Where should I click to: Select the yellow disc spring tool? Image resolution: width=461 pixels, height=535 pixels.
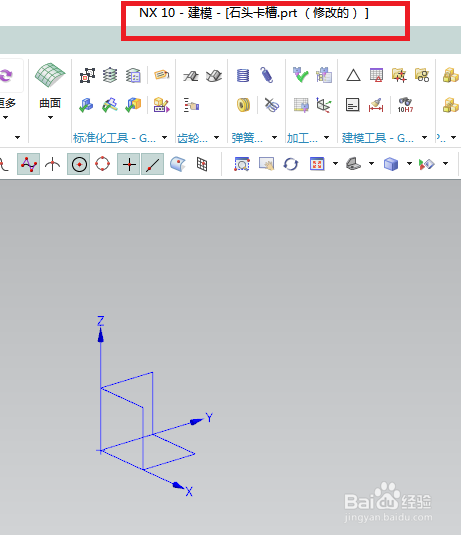pyautogui.click(x=243, y=105)
